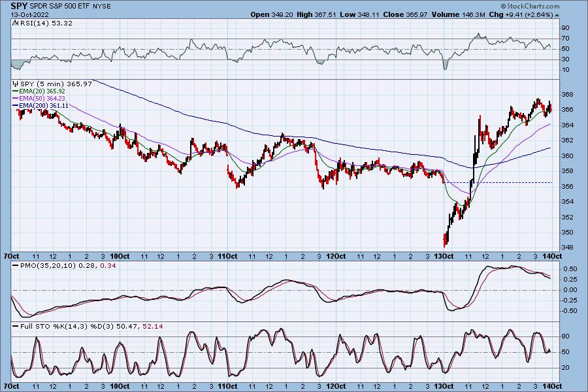Click the green up-arrow beside the Chg value
This screenshot has width=588, height=392.
coord(557,15)
